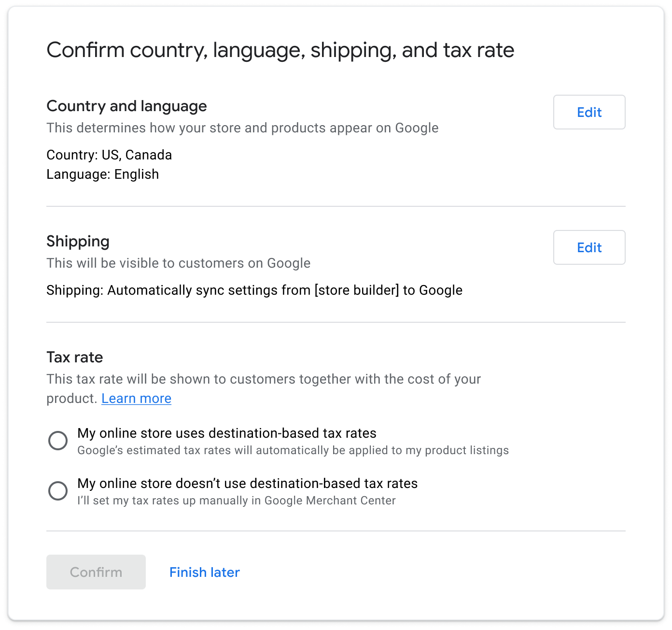
Task: Click the "My online store uses destination-based" label
Action: point(226,433)
